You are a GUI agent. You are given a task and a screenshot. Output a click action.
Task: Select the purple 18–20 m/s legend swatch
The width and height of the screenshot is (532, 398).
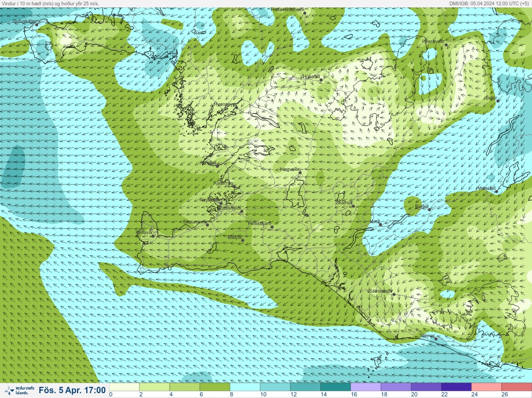(396, 387)
